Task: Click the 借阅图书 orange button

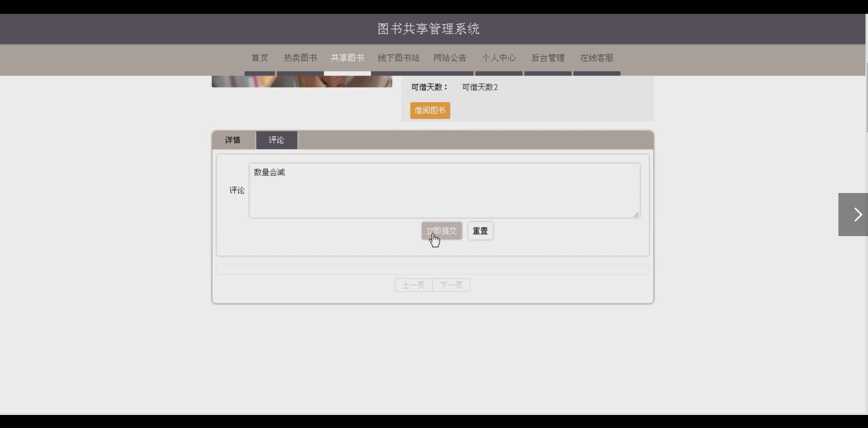Action: [430, 110]
